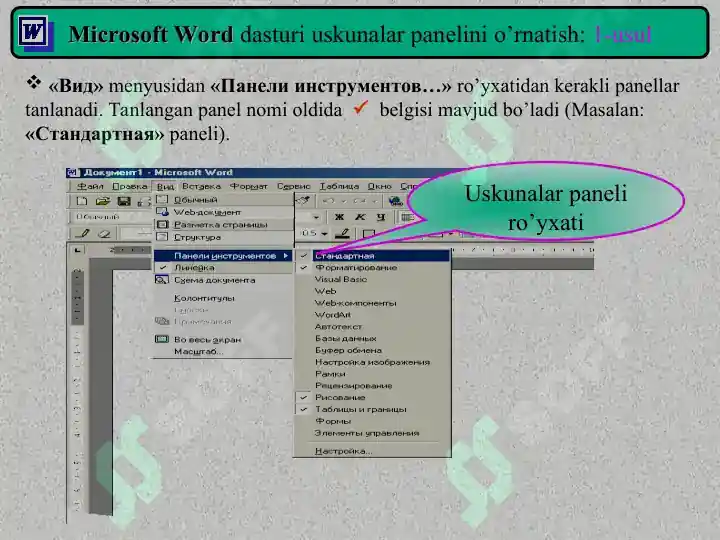Open the Undo history dropdown arrow
Image resolution: width=720 pixels, height=540 pixels.
tap(343, 201)
